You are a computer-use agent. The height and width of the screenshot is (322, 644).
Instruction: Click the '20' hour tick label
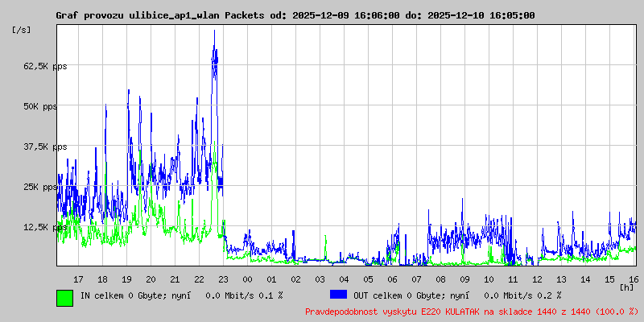point(151,279)
